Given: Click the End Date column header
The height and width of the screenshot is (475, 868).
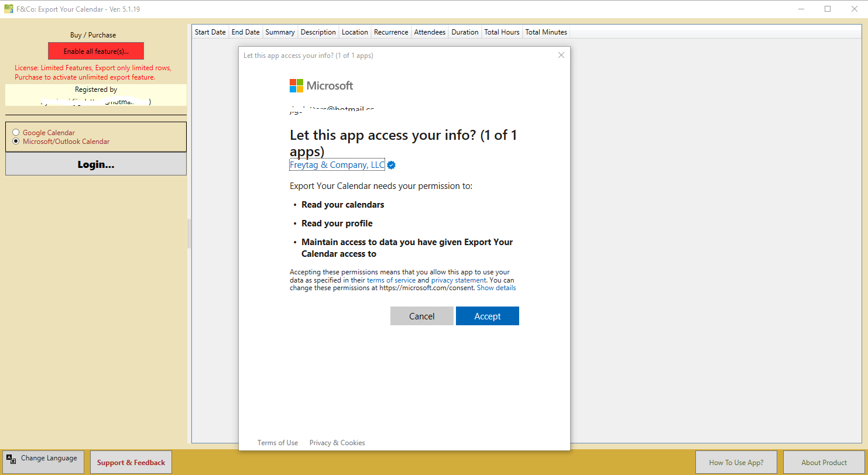Looking at the screenshot, I should coord(245,32).
